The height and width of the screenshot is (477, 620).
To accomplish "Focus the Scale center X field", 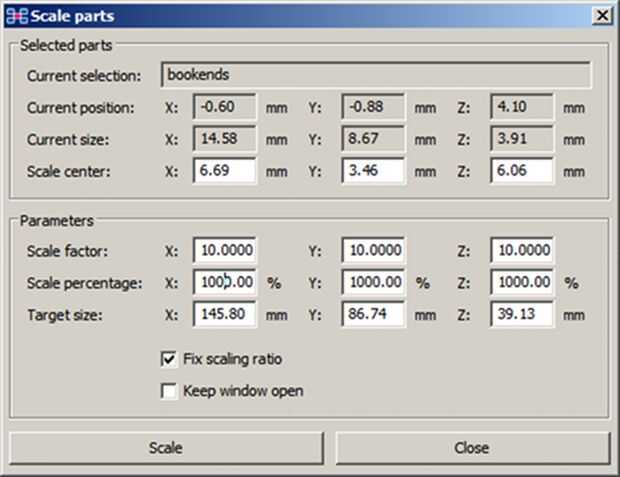I will pos(225,170).
